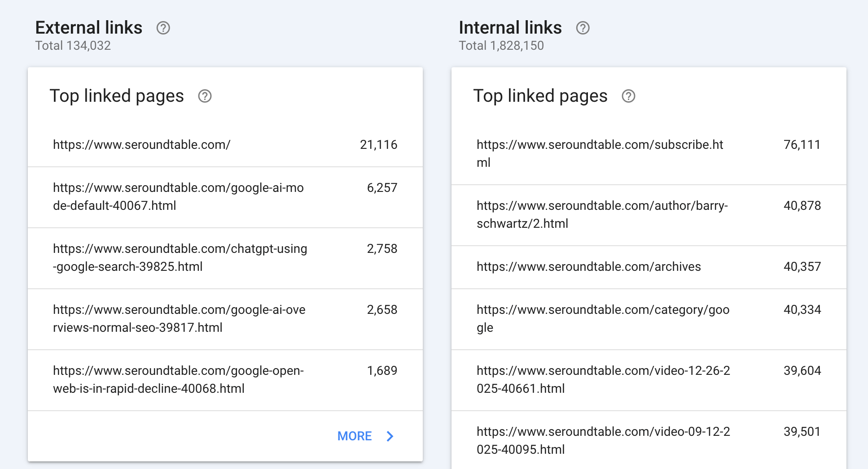Select the category/google internal row
This screenshot has height=469, width=868.
[603, 319]
